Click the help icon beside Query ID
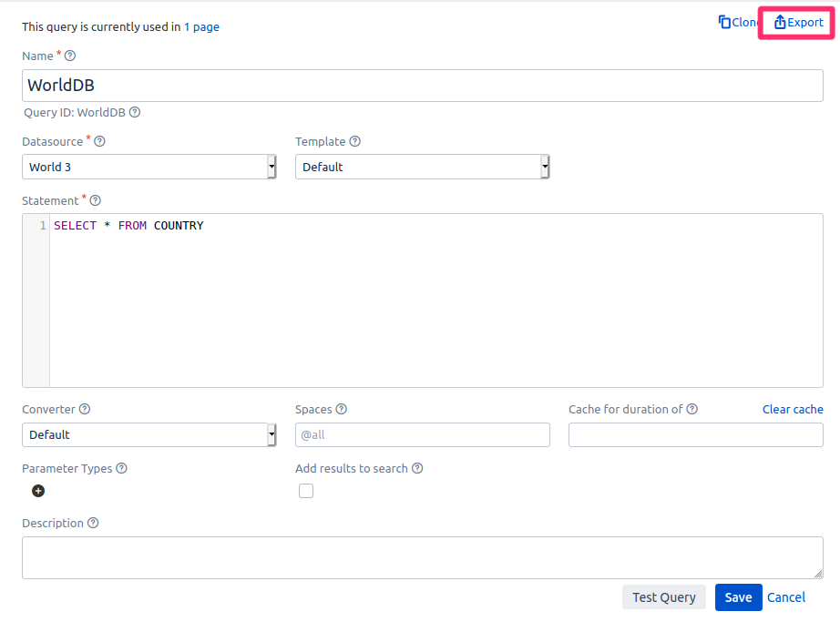The height and width of the screenshot is (632, 840). tap(135, 113)
